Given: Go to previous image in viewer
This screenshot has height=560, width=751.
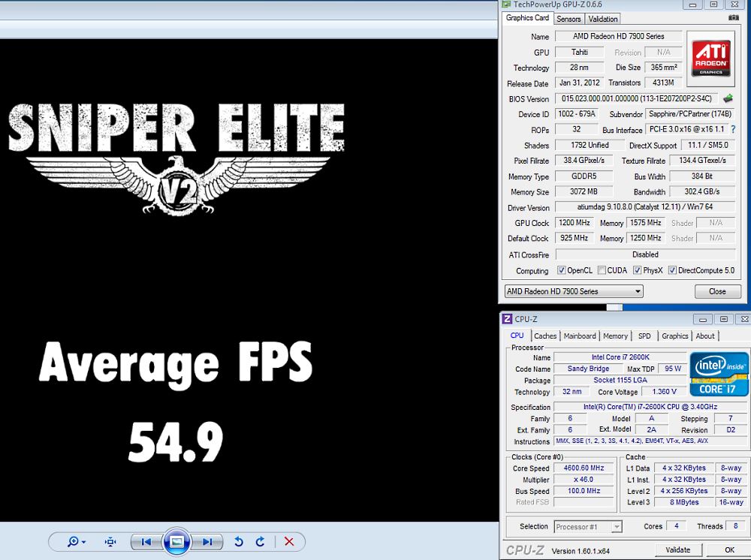Looking at the screenshot, I should coord(146,541).
